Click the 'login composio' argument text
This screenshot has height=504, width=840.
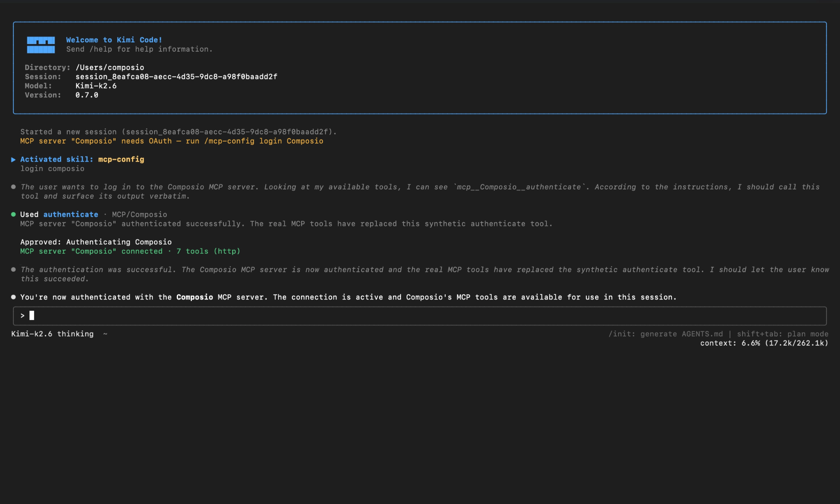52,168
